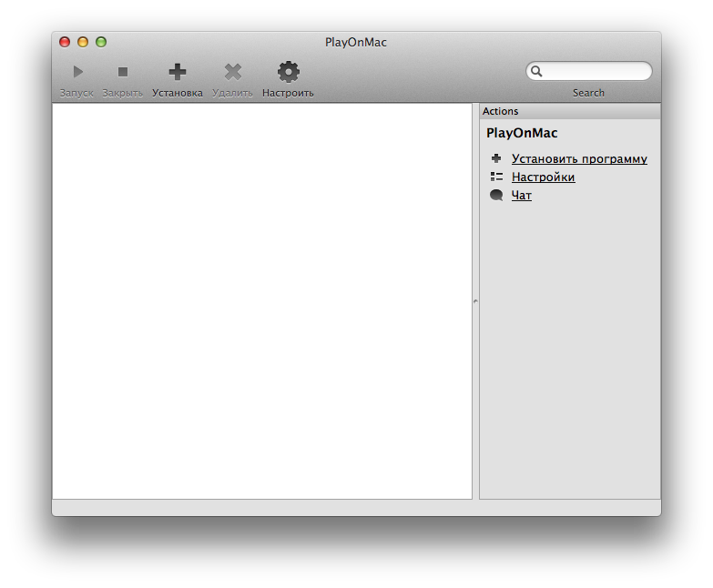This screenshot has width=713, height=588.
Task: Click the Запуск play icon in toolbar
Action: [77, 72]
